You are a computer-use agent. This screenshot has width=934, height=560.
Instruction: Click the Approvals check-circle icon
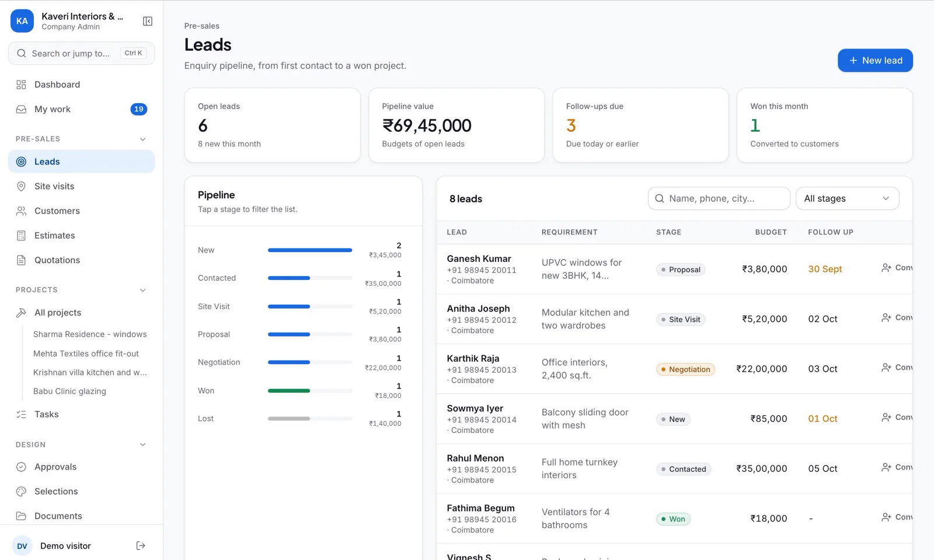[x=21, y=467]
